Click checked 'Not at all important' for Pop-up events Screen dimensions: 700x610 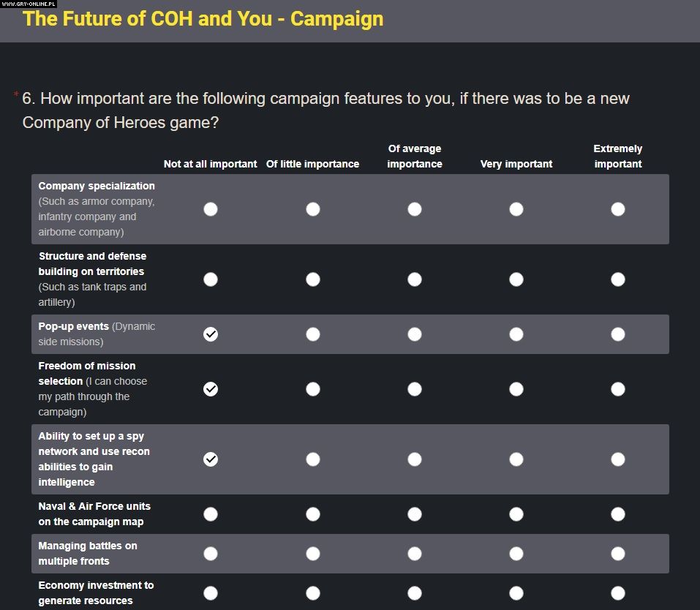(211, 334)
